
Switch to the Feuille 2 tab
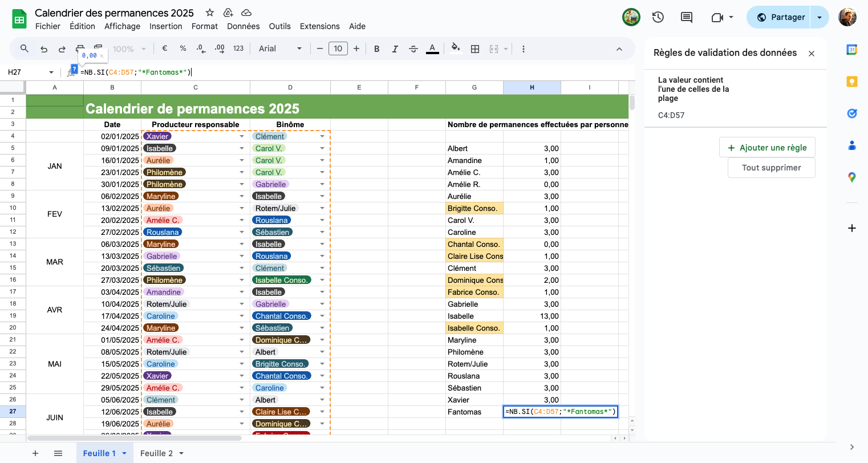(x=157, y=453)
